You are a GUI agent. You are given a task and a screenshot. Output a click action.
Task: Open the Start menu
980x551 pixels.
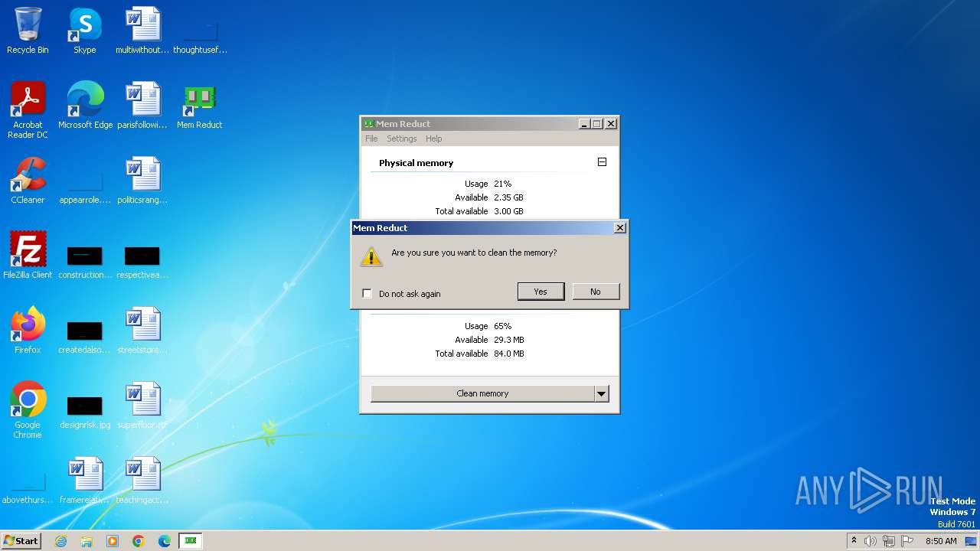[x=21, y=541]
